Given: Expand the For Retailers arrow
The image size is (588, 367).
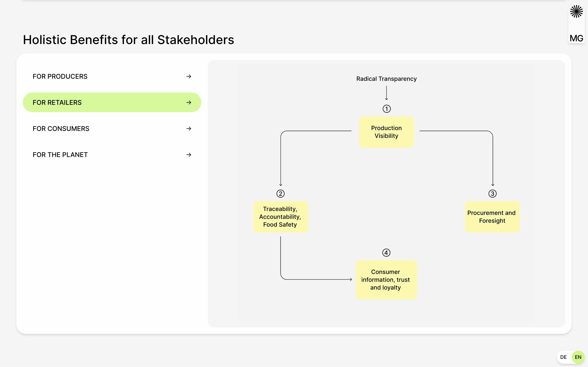Looking at the screenshot, I should pos(189,102).
